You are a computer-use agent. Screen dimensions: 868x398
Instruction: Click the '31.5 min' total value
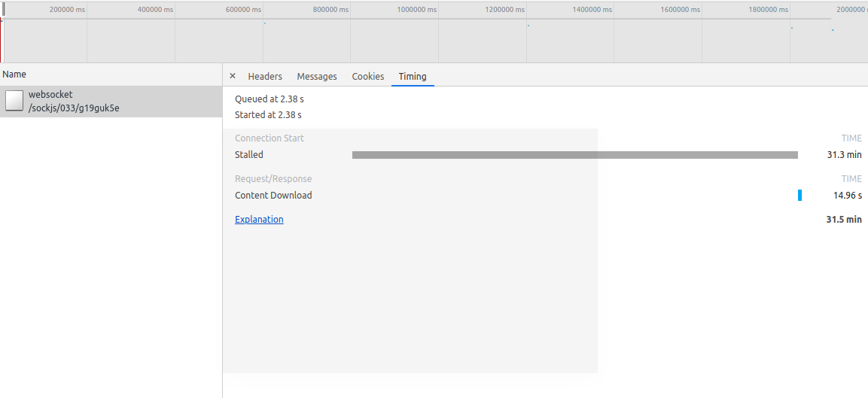844,219
